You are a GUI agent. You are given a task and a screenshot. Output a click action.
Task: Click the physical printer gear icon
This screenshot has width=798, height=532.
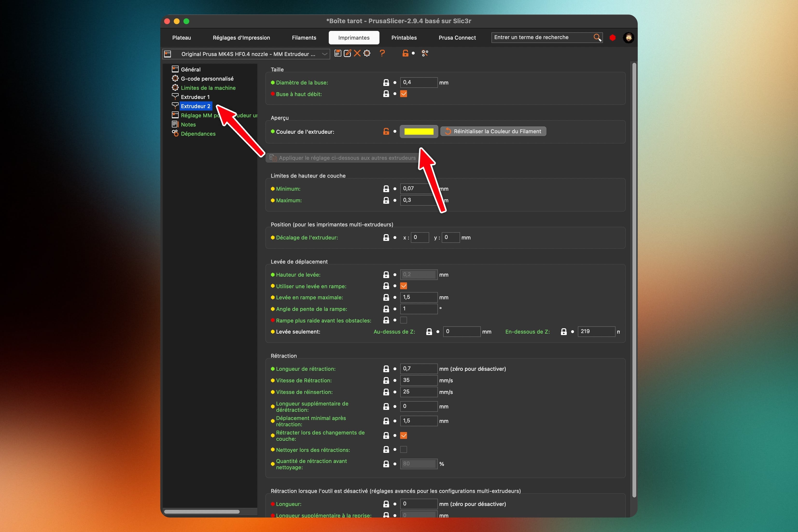pos(367,53)
